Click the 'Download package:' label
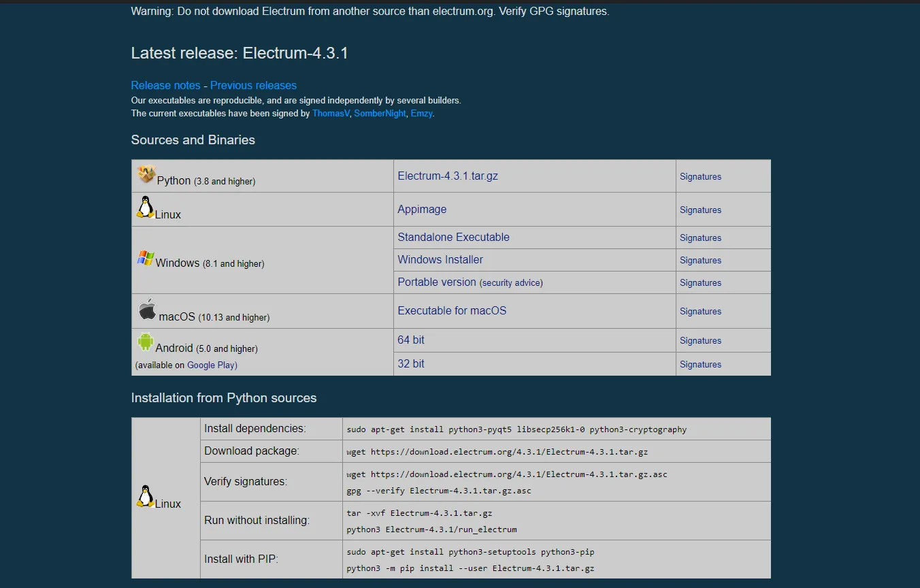920x588 pixels. point(252,451)
